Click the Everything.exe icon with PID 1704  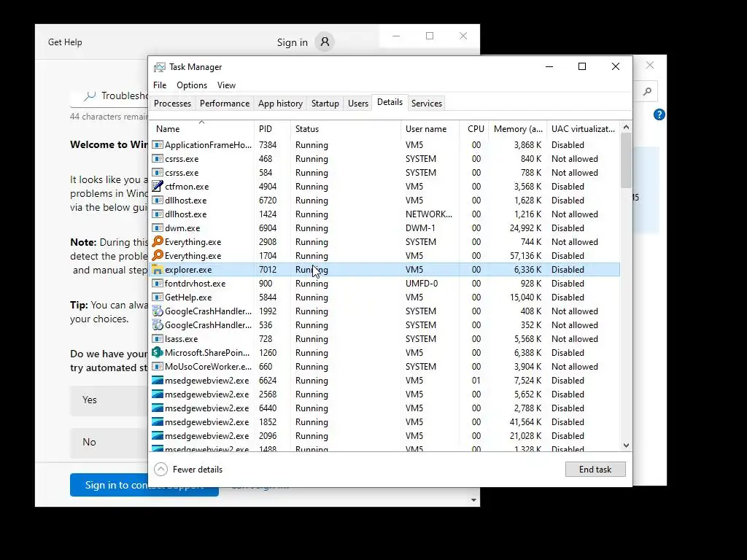pos(158,255)
